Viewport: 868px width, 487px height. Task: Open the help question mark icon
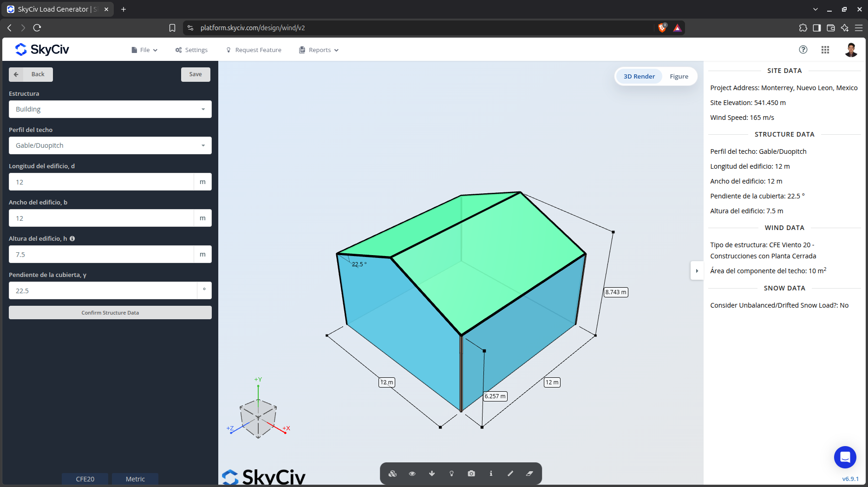(803, 50)
